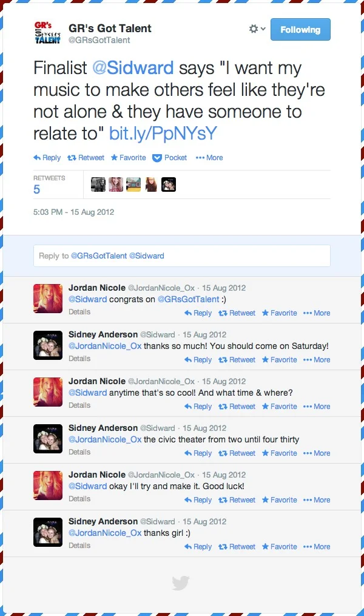
Task: Open the GR's Got Talent profile logo
Action: (x=47, y=33)
